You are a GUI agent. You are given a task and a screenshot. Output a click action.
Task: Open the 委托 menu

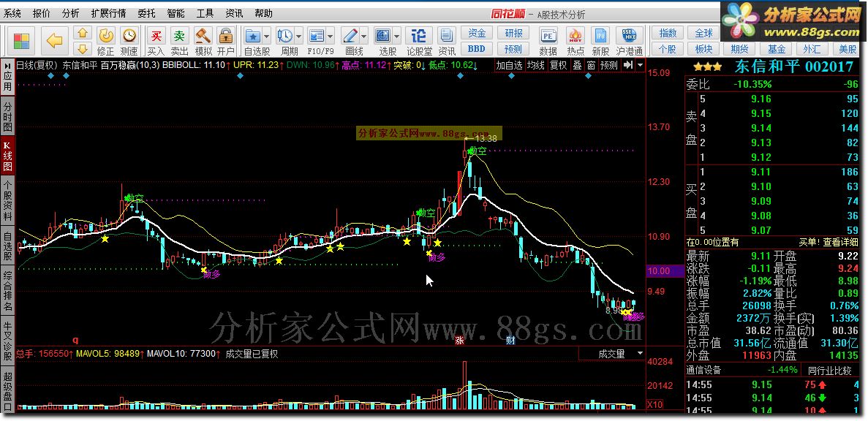pyautogui.click(x=147, y=13)
